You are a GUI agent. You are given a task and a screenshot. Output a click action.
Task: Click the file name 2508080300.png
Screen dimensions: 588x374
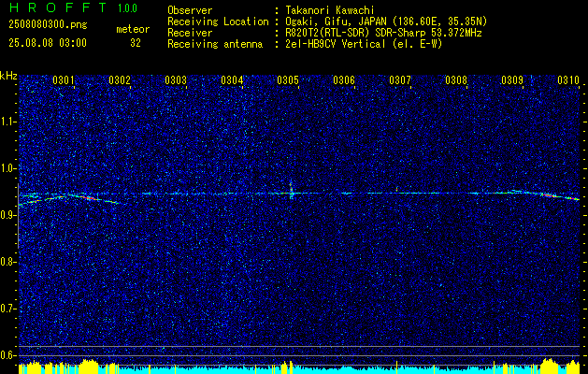48,25
